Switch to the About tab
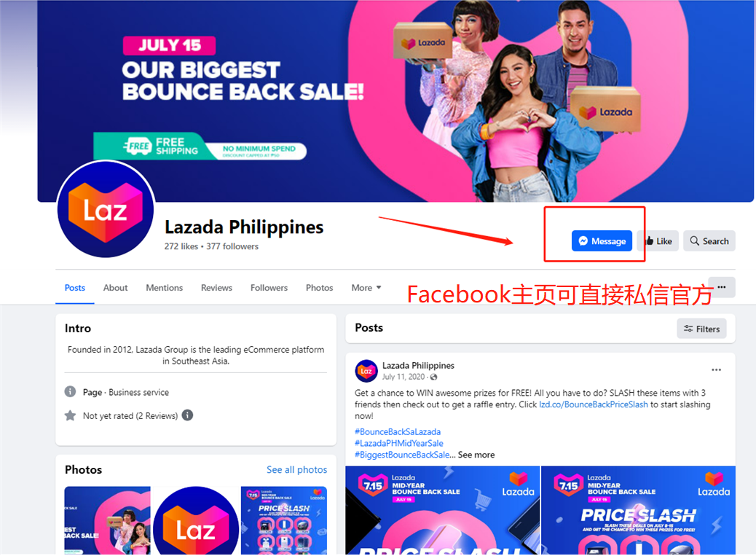Viewport: 756px width, 556px height. pos(115,288)
